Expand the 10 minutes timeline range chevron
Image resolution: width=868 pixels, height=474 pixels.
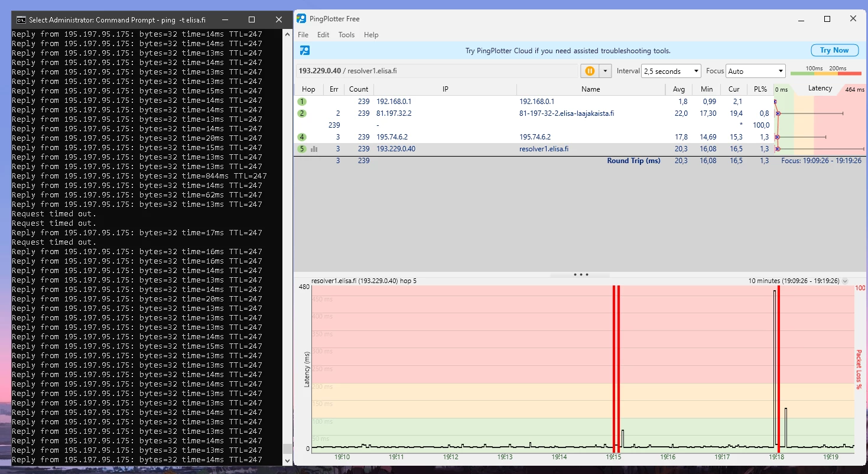pos(845,281)
